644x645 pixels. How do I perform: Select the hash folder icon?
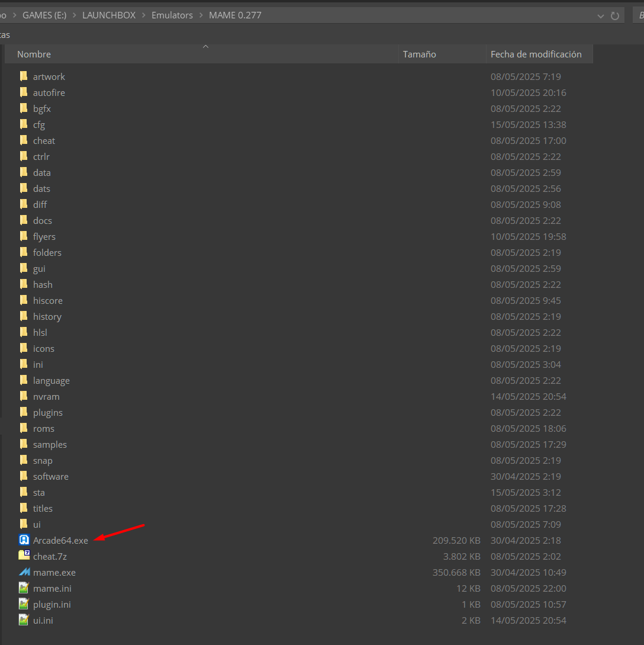click(x=24, y=284)
